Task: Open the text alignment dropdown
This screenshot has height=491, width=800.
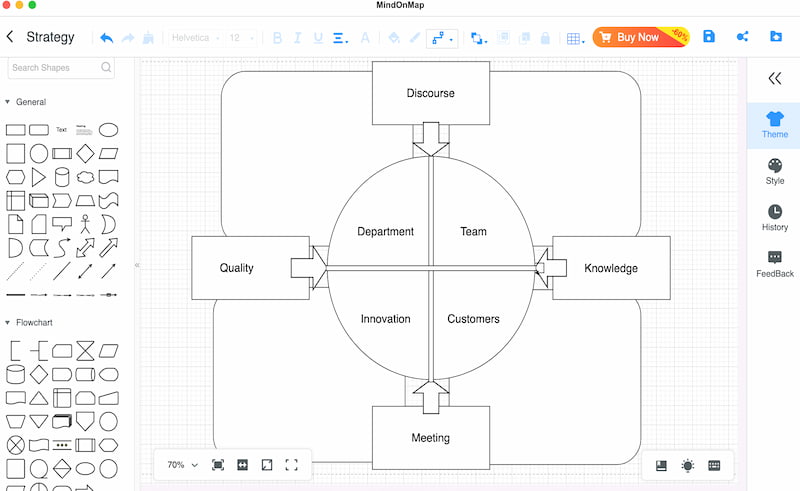Action: point(340,38)
